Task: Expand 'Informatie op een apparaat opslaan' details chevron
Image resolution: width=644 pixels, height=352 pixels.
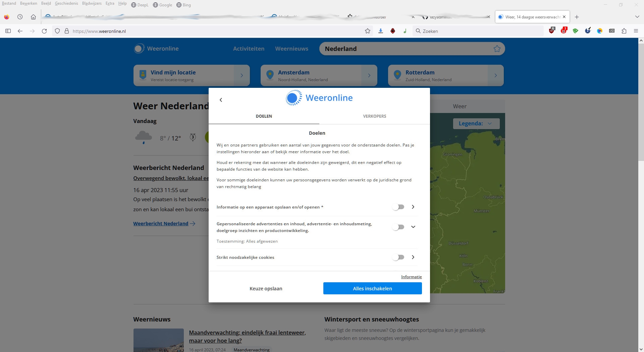Action: coord(413,207)
